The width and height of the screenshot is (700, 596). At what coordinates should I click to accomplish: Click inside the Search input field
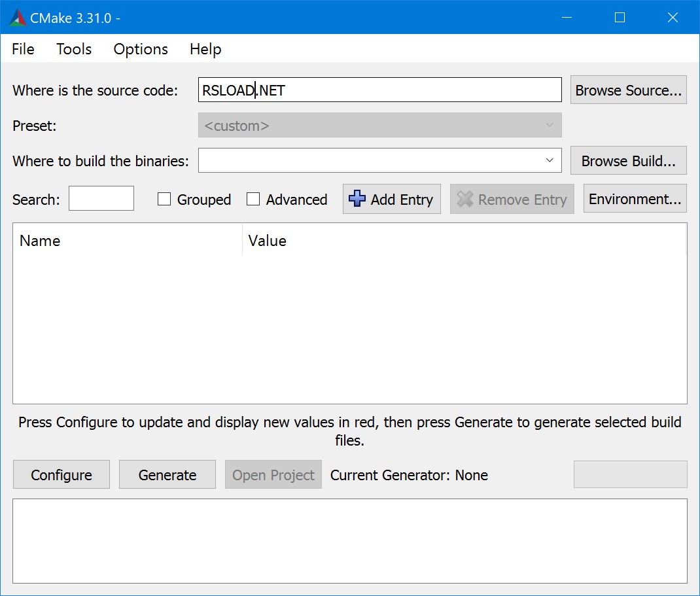coord(101,199)
